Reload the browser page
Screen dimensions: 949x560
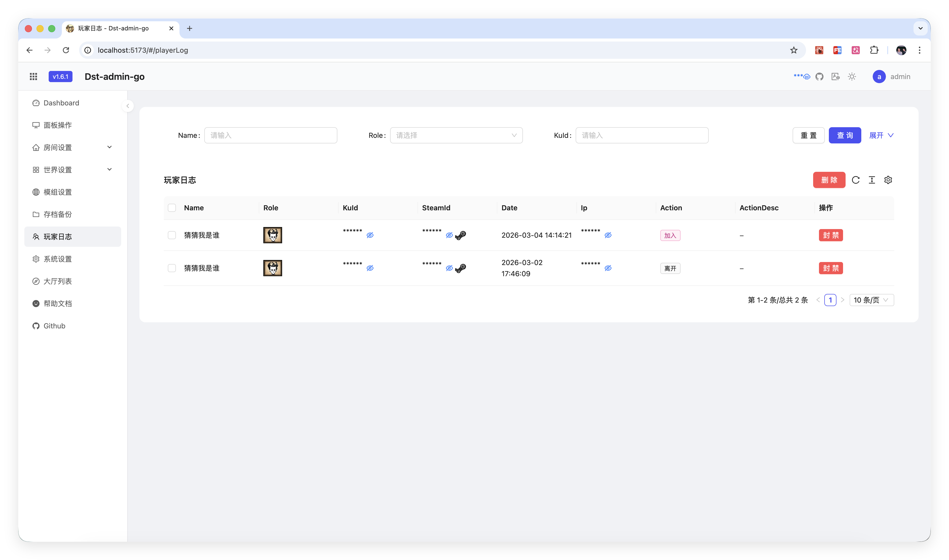coord(66,50)
